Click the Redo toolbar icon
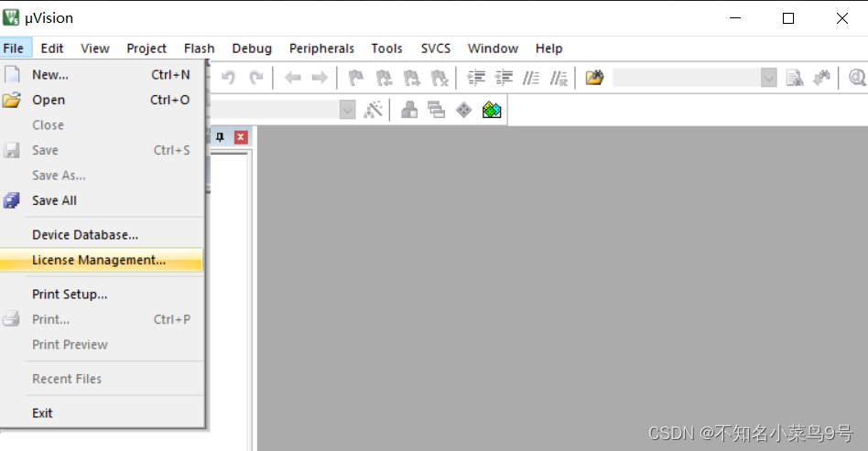This screenshot has height=451, width=868. [255, 78]
